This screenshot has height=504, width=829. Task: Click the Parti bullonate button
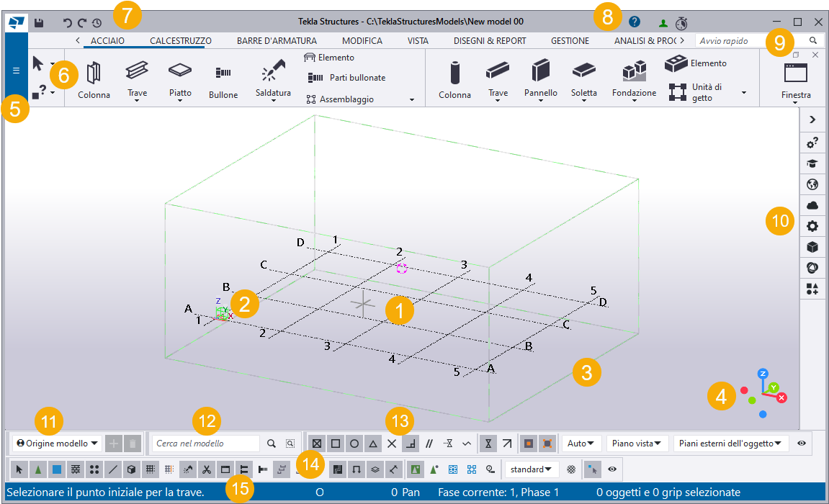coord(347,78)
